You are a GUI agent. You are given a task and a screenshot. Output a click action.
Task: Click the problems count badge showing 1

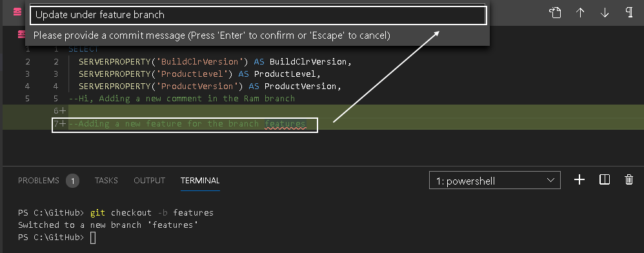[73, 181]
